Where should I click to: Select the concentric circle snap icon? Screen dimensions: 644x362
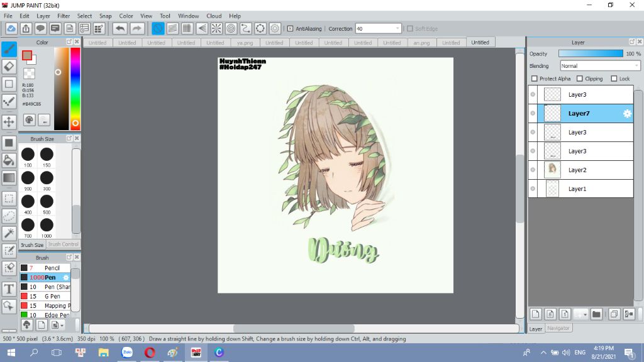click(231, 29)
